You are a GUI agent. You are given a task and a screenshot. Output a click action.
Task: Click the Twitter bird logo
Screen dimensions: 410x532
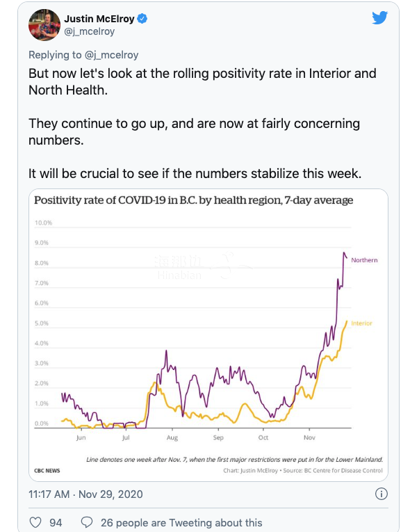[379, 18]
